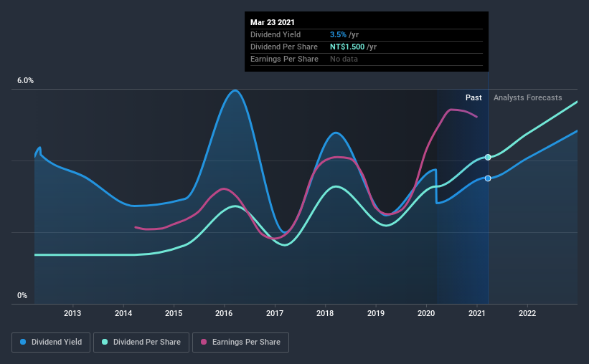Click the pink Earnings Per Share legend dot
Image resolution: width=589 pixels, height=364 pixels.
tap(204, 342)
